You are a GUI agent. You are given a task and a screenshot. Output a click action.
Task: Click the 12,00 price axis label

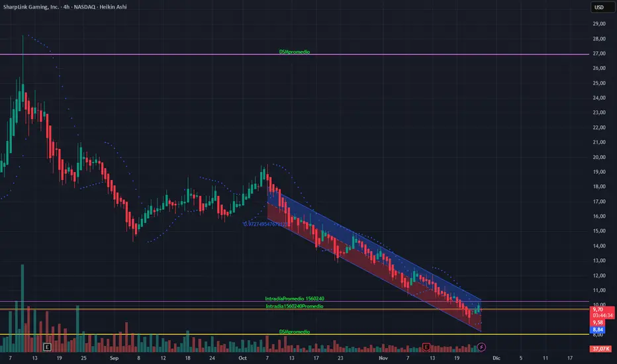(599, 275)
